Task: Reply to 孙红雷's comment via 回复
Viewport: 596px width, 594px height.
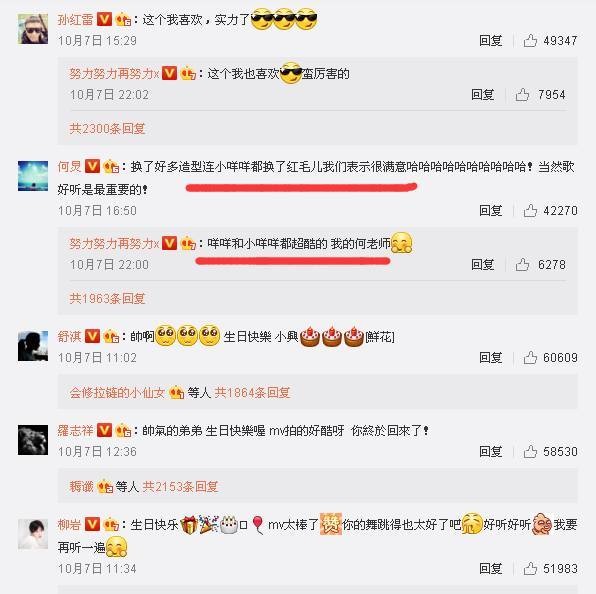Action: point(491,40)
